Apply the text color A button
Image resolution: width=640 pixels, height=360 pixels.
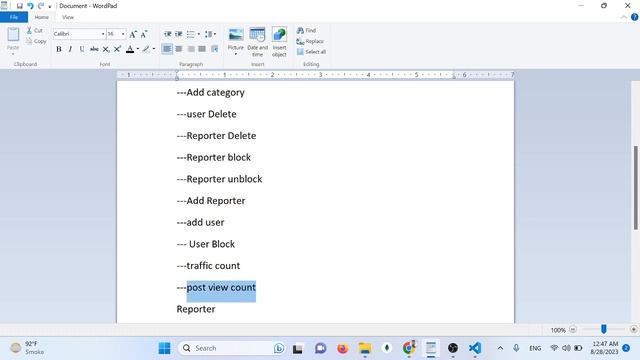click(130, 49)
